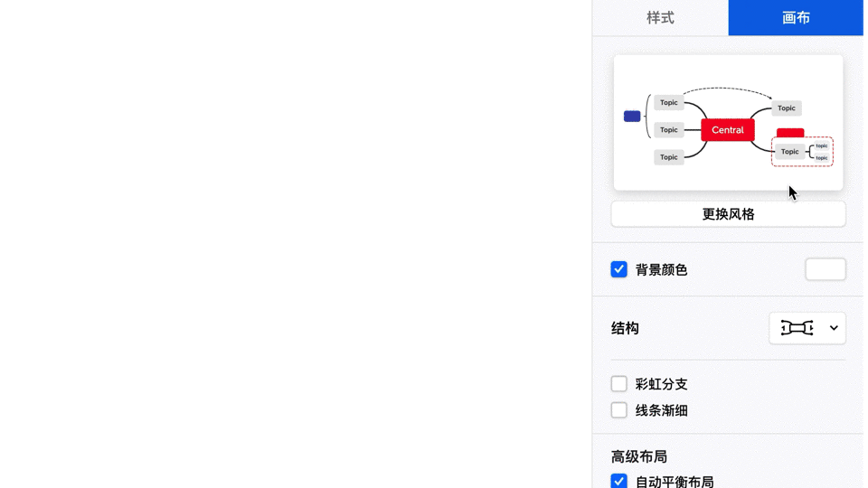The image size is (868, 488).
Task: Uncheck the 背景颜色 checkbox
Action: click(x=618, y=269)
